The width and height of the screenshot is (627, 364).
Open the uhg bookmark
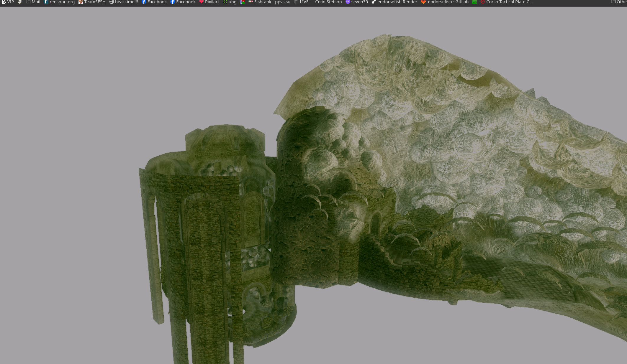230,2
